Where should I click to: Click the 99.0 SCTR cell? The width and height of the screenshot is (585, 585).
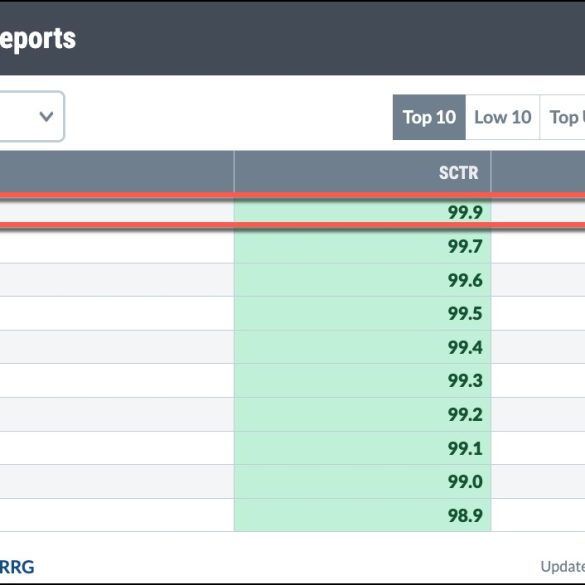(x=362, y=482)
